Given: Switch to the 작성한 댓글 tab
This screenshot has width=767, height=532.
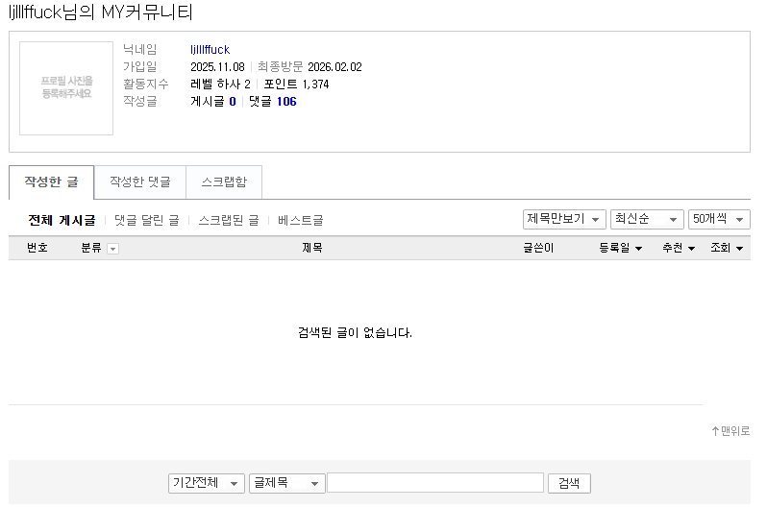Looking at the screenshot, I should coord(140,182).
